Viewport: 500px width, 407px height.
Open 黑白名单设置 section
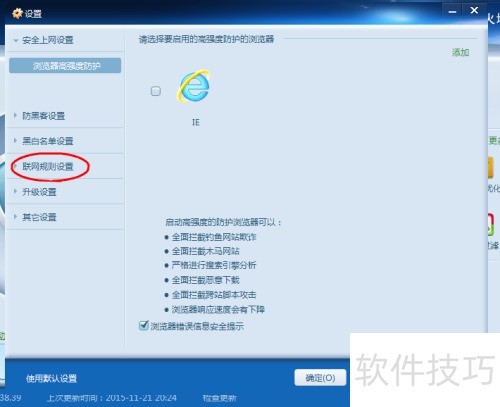[x=48, y=141]
